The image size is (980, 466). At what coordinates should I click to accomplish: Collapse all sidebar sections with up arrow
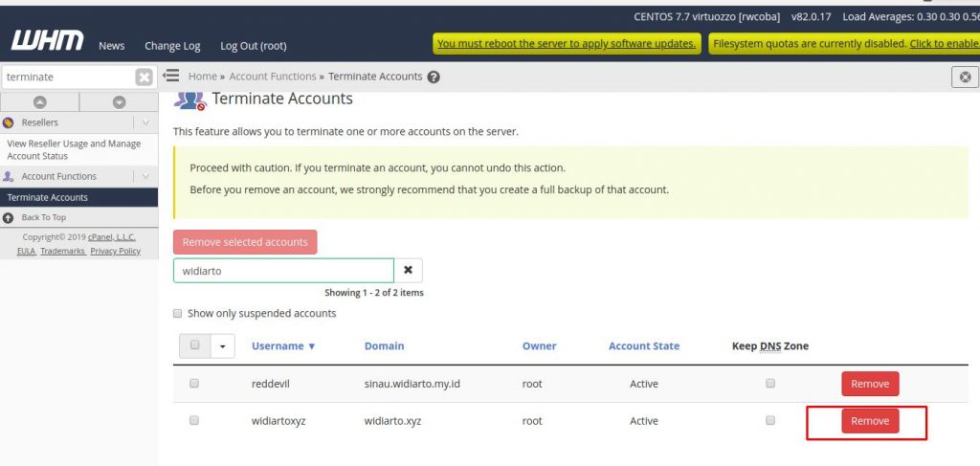tap(40, 102)
